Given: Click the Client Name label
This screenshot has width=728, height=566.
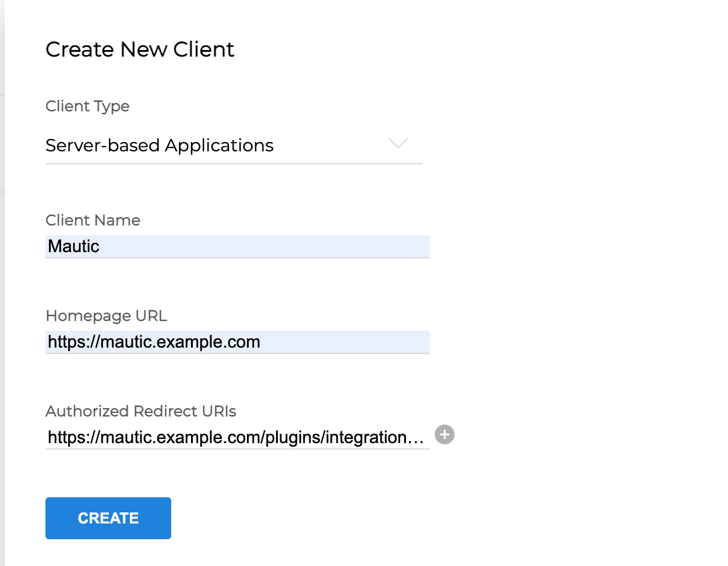Looking at the screenshot, I should 93,220.
